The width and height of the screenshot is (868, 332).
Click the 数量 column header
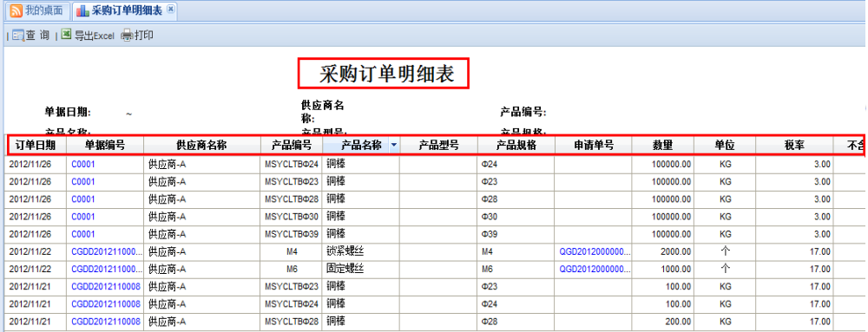[x=662, y=146]
